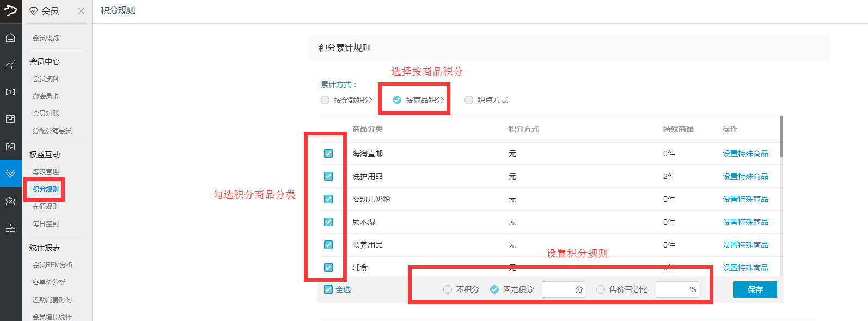Open 设置特殊商品 for 尿不湿
This screenshot has height=321, width=868.
point(745,222)
